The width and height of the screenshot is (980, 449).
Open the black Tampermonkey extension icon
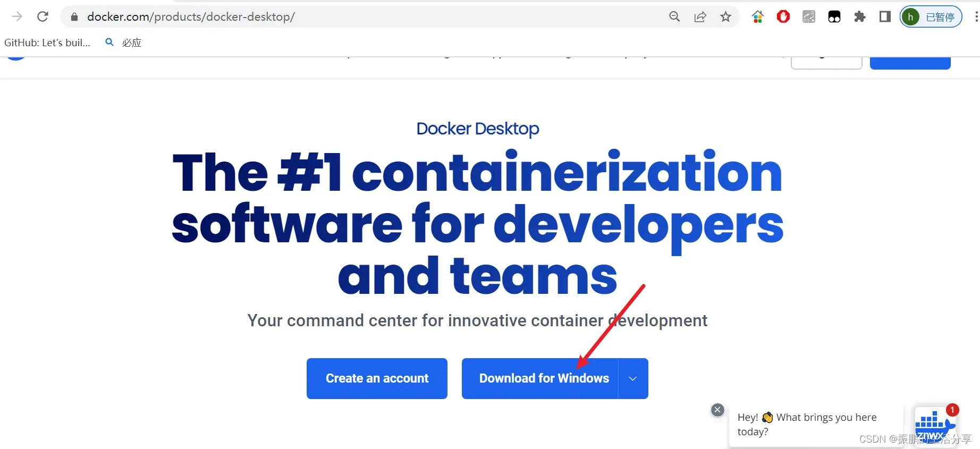[834, 17]
